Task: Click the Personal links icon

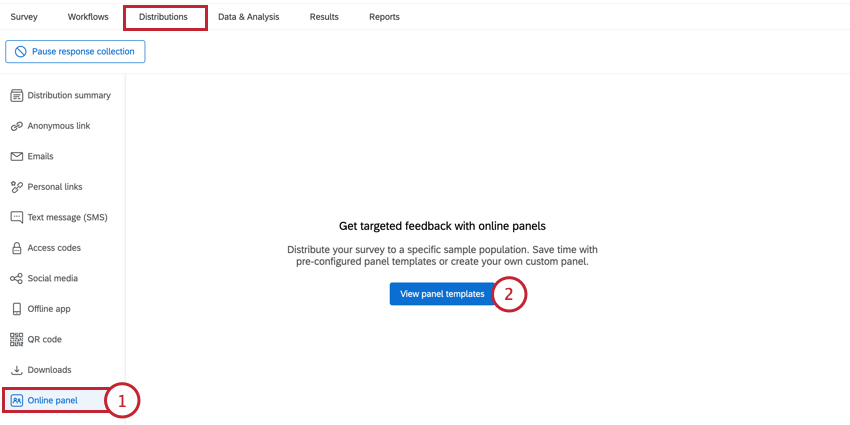Action: [17, 186]
